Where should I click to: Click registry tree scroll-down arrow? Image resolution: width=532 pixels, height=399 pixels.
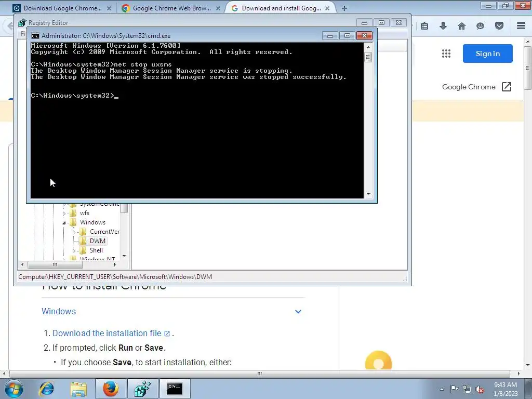coord(124,256)
